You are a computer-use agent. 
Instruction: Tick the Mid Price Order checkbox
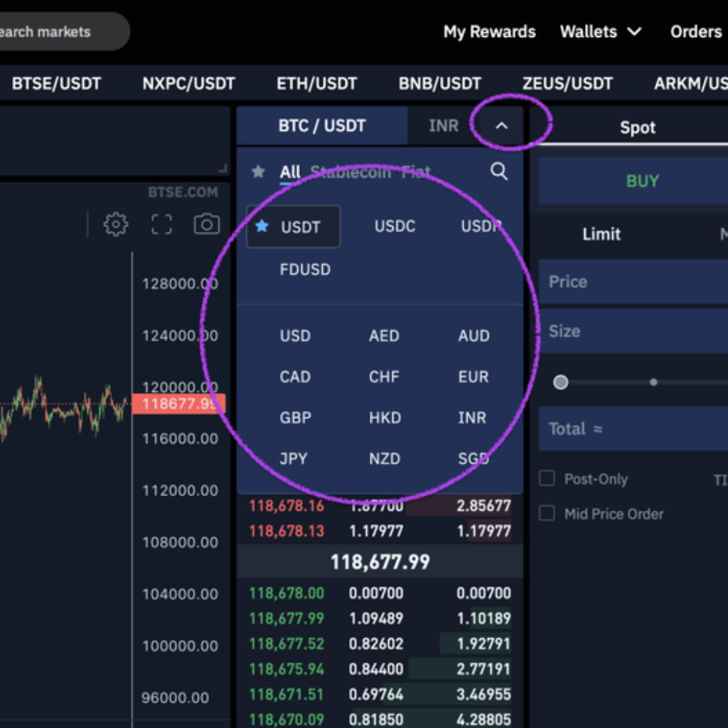[x=547, y=513]
